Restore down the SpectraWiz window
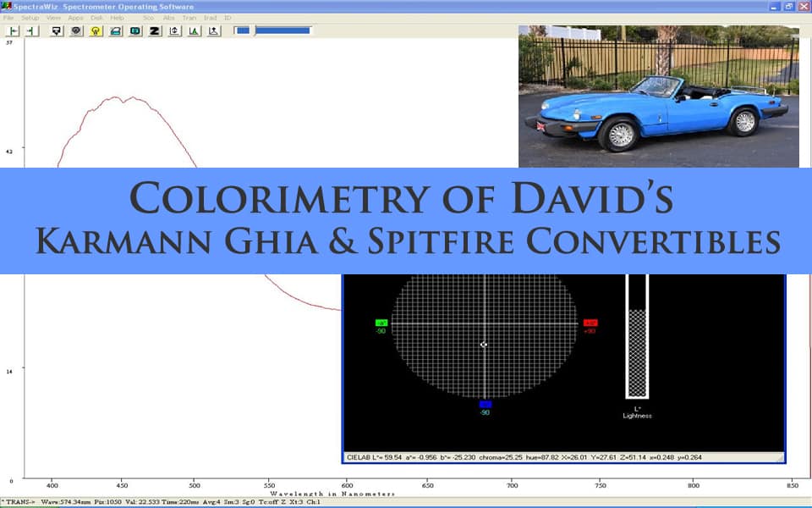 pos(788,6)
